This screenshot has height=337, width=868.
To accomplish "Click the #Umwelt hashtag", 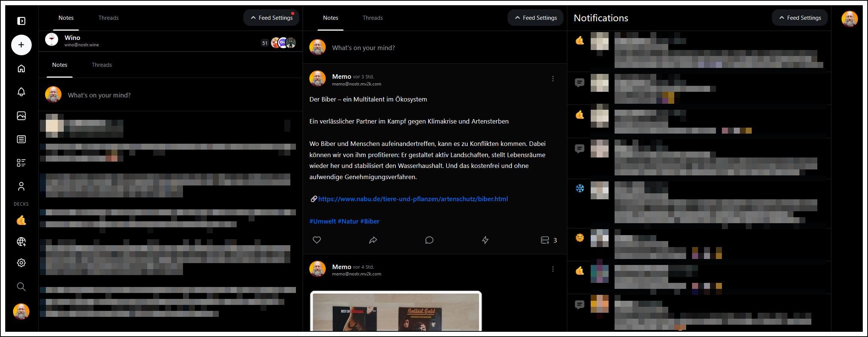I will click(x=323, y=221).
